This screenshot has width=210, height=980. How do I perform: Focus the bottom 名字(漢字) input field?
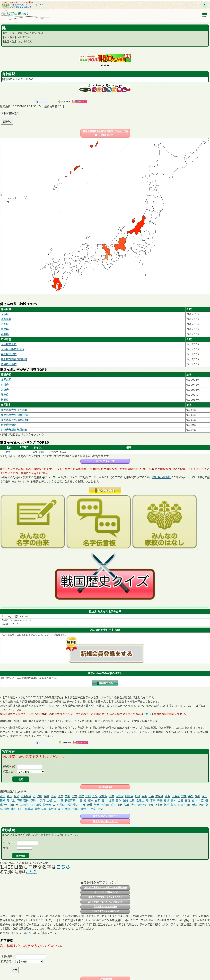click(x=30, y=956)
